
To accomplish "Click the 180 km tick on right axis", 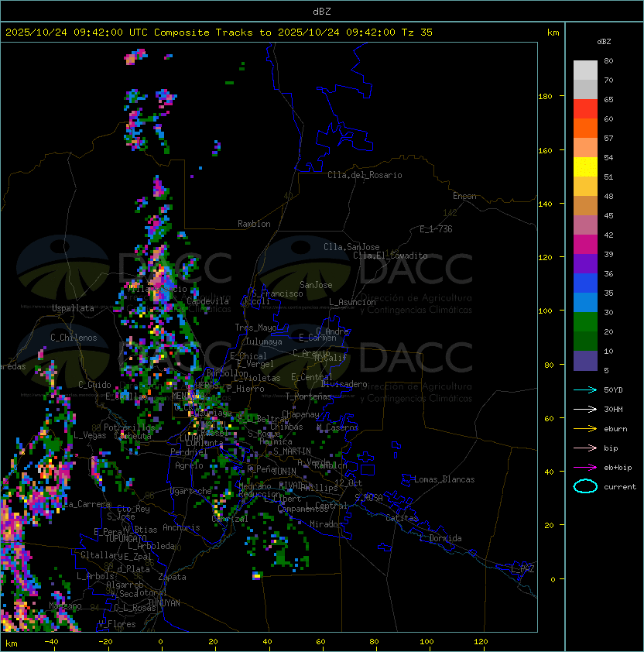I will click(x=545, y=97).
